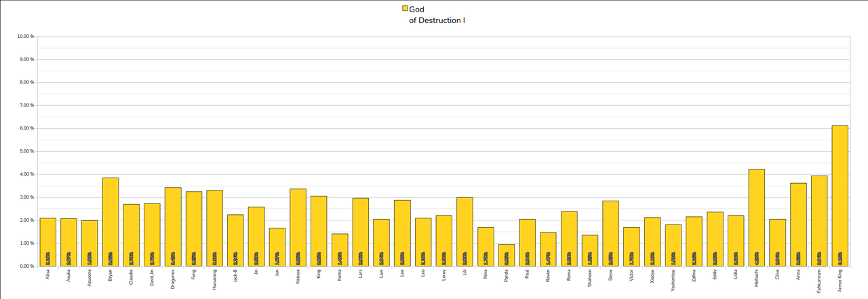The width and height of the screenshot is (868, 299).
Task: Click the 'Fahkumram' x-axis label
Action: pyautogui.click(x=819, y=280)
